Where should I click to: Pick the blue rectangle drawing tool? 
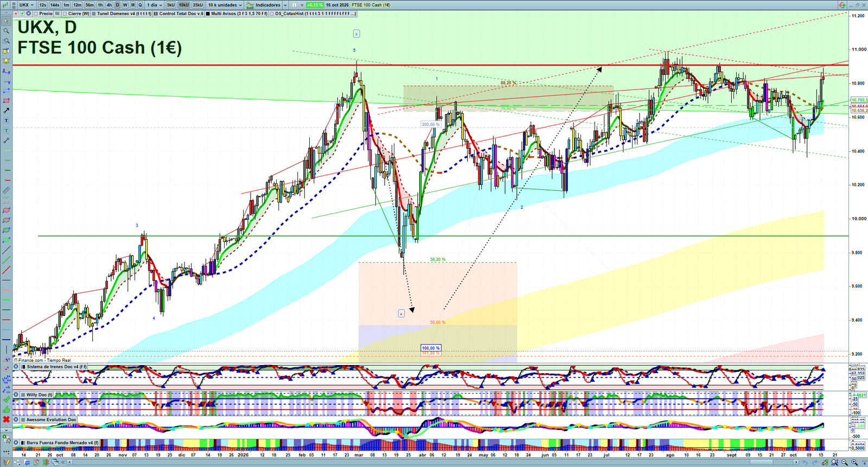6,91
